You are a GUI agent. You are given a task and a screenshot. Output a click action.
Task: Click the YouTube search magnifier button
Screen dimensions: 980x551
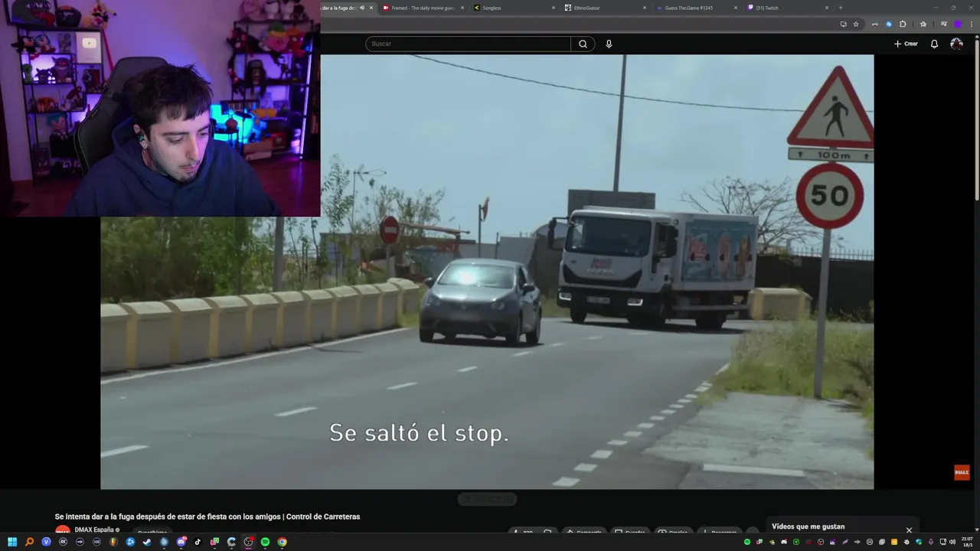click(x=583, y=44)
